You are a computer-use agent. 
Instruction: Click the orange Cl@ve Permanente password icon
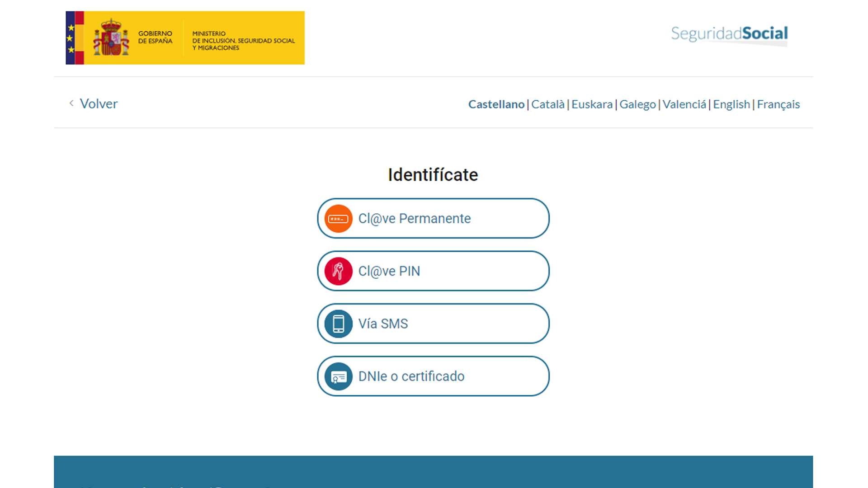pos(338,219)
